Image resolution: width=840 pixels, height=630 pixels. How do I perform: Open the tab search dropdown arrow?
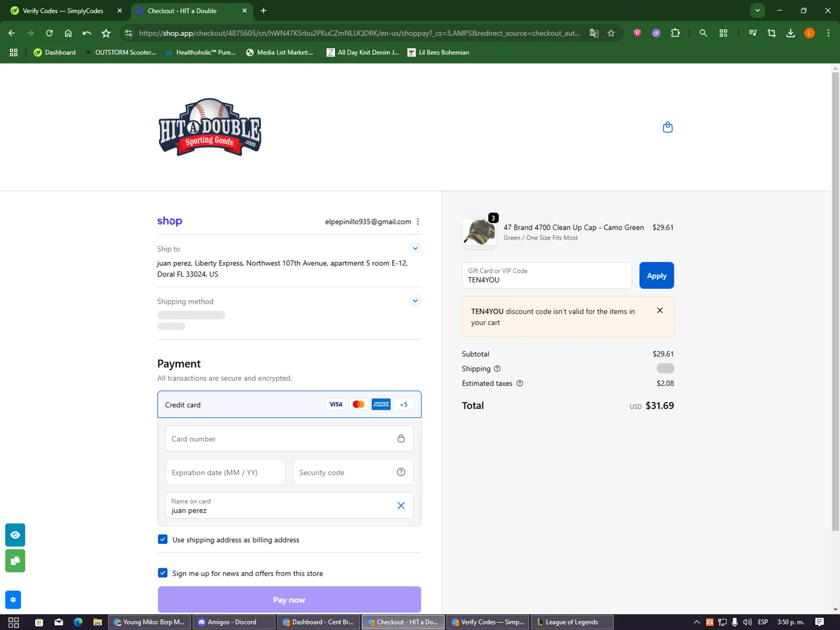[x=757, y=11]
